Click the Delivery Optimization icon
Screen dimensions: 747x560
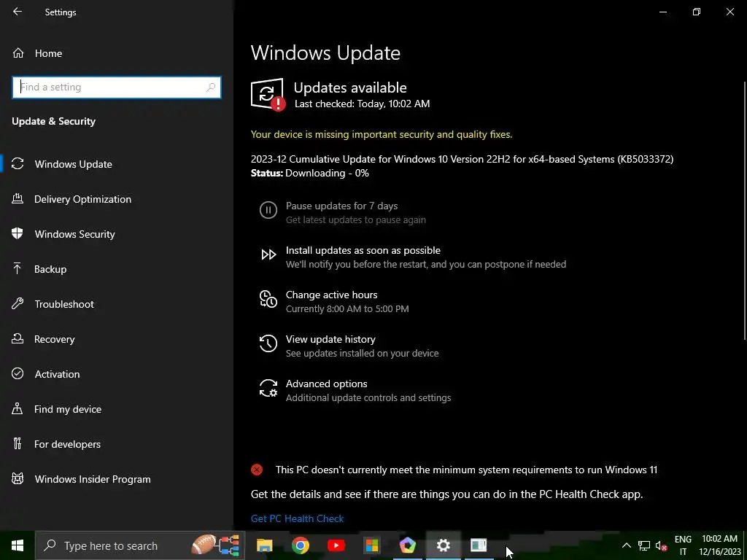pyautogui.click(x=18, y=198)
